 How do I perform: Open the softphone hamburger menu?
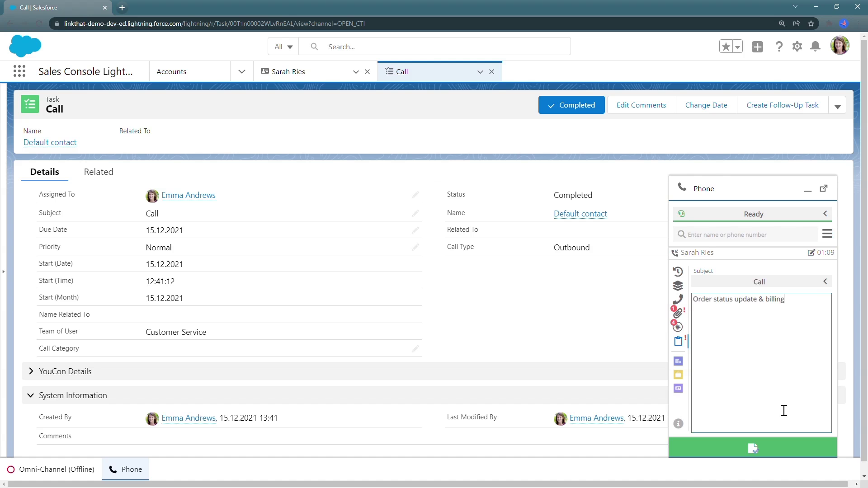pos(827,234)
